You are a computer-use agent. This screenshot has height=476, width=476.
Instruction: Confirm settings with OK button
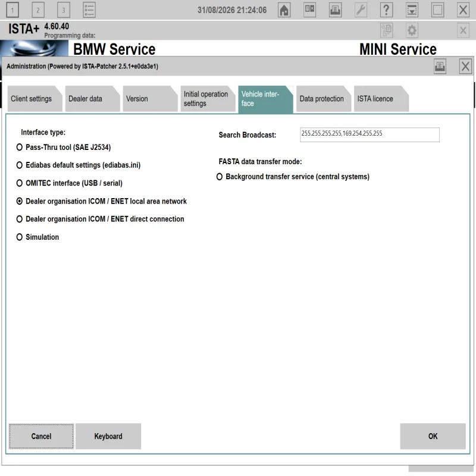[433, 436]
